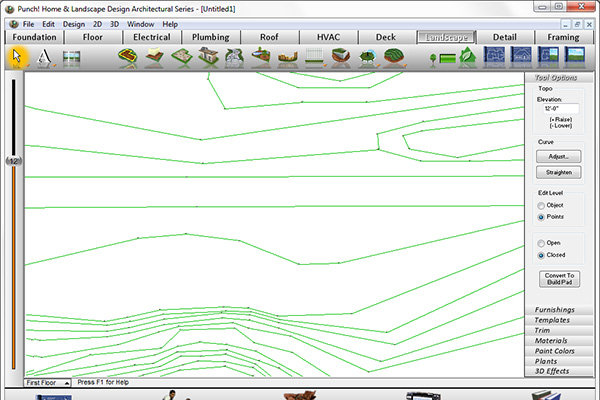This screenshot has height=400, width=600.
Task: Choose the sprinkler irrigation tool icon
Action: (368, 58)
